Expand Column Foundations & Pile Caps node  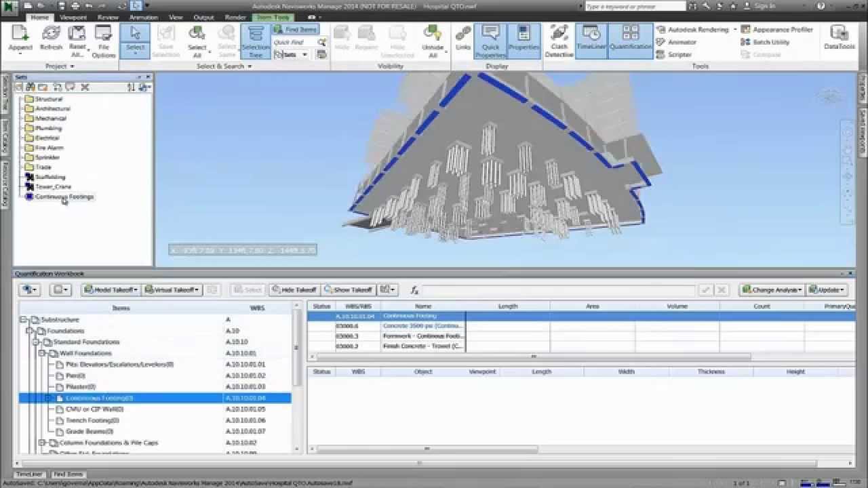41,443
